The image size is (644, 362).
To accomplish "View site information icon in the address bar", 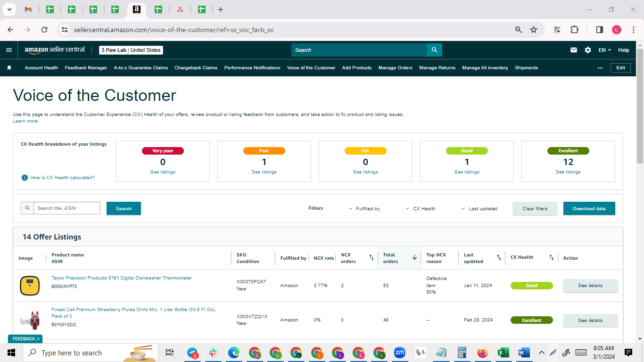I will 65,30.
